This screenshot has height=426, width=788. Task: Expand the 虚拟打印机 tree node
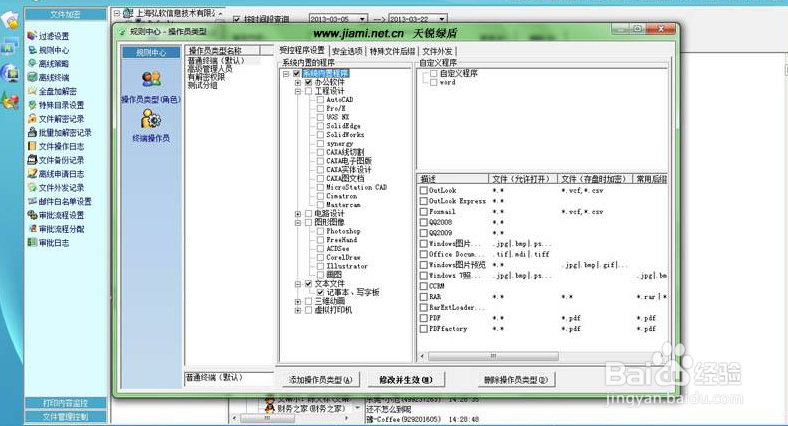tap(298, 310)
